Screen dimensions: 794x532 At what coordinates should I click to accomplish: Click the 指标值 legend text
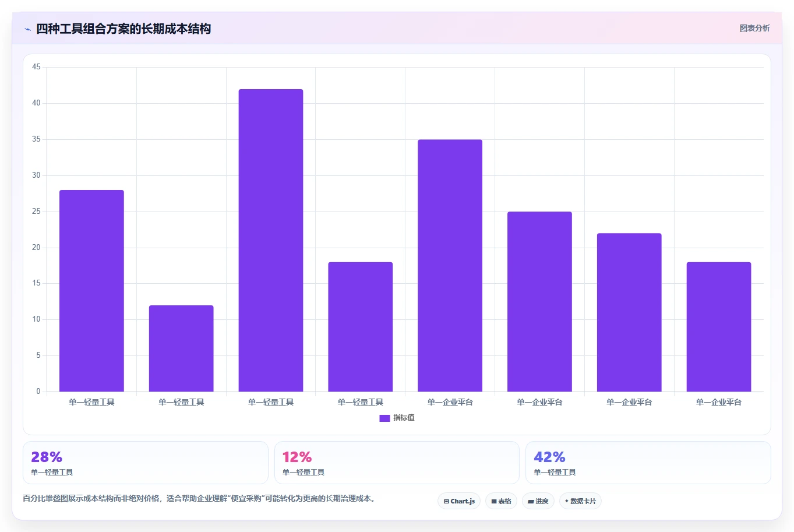pyautogui.click(x=404, y=418)
